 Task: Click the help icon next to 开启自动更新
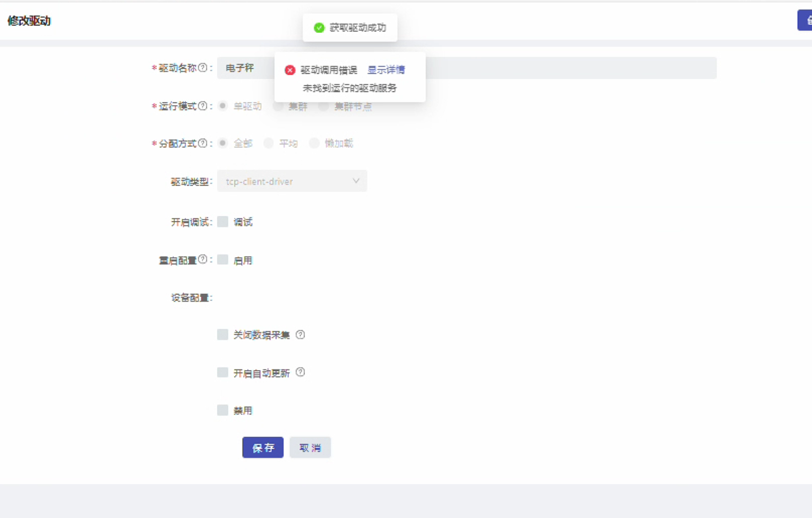pos(300,372)
